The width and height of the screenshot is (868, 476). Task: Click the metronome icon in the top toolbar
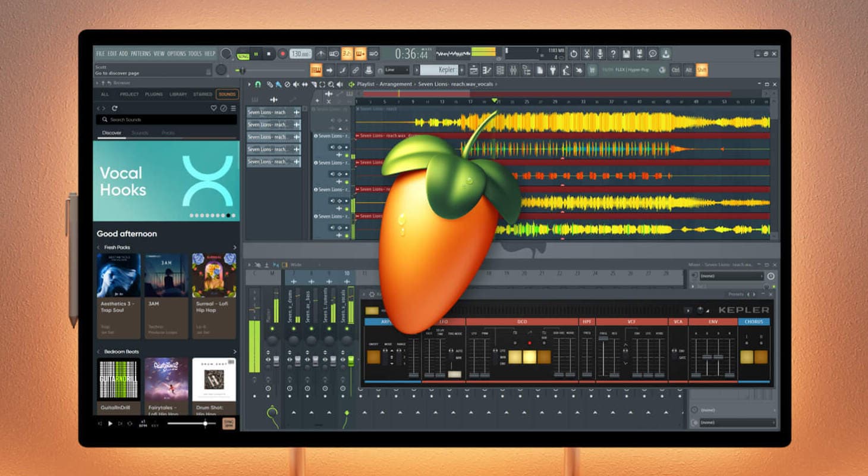click(x=321, y=54)
